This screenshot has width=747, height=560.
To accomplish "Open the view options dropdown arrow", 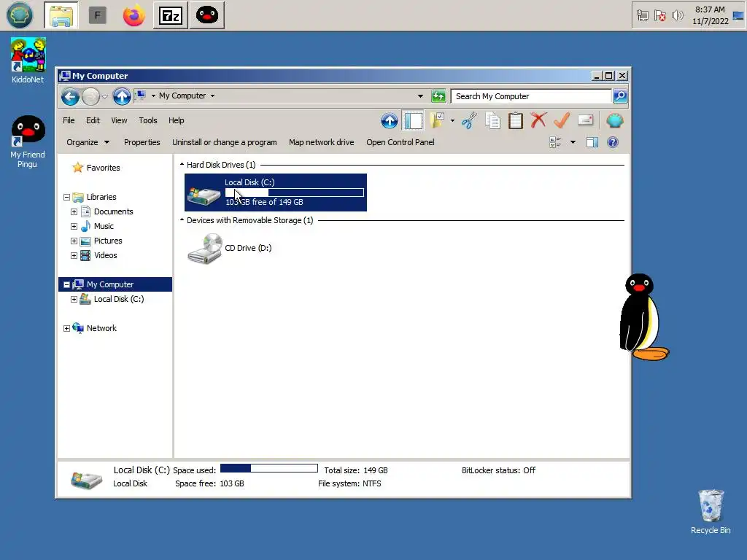I will [573, 142].
